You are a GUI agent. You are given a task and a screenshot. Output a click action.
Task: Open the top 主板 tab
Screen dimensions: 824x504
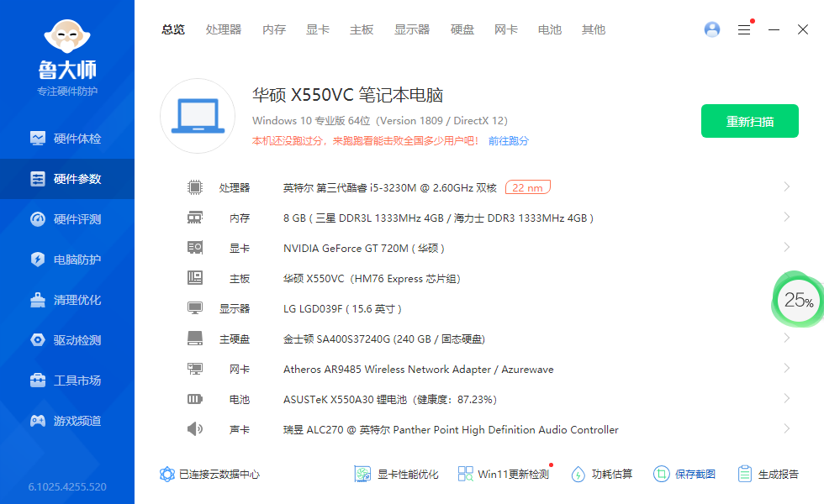coord(362,30)
